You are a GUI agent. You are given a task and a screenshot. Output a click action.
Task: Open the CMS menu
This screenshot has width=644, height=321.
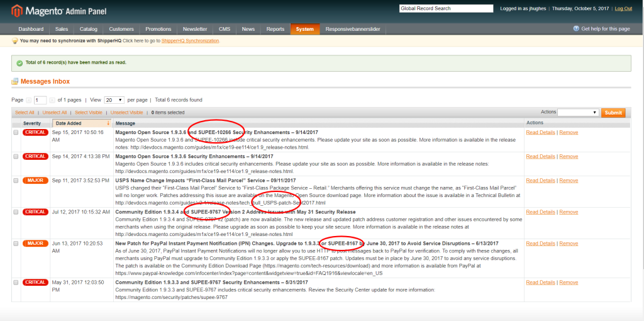coord(225,29)
